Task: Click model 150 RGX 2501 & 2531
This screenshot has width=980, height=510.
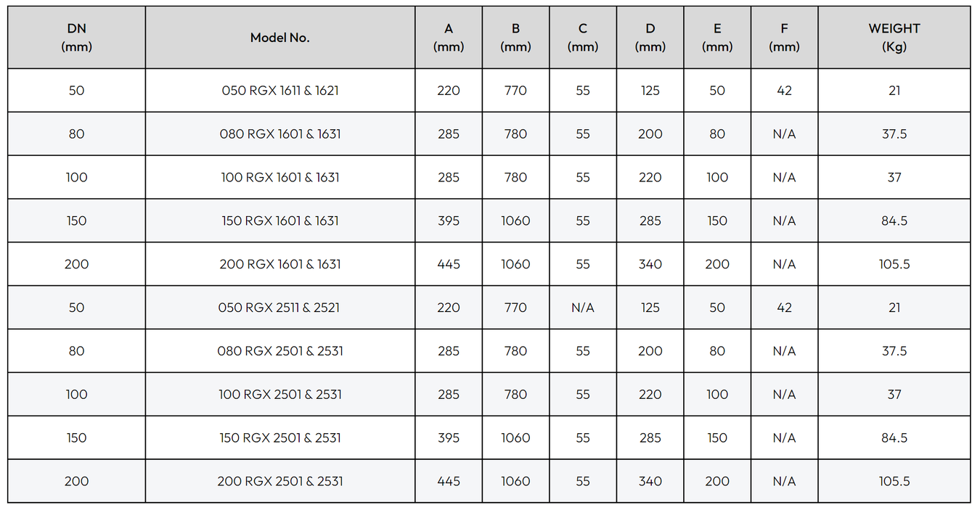Action: pos(280,438)
